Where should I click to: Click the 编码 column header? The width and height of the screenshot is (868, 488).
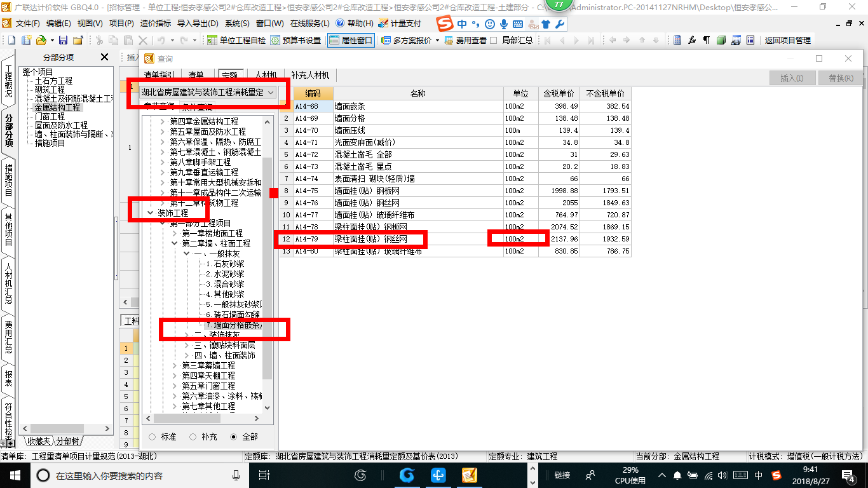pos(313,93)
